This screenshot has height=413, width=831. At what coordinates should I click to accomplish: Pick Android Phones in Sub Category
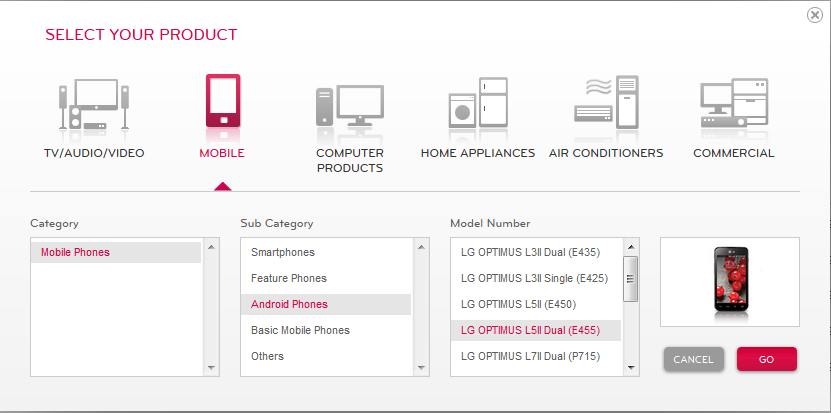325,304
